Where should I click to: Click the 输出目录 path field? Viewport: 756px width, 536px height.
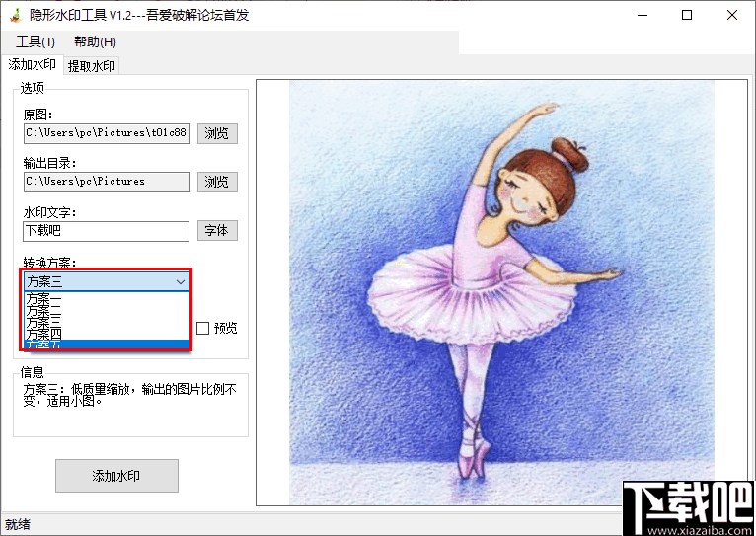[x=107, y=182]
